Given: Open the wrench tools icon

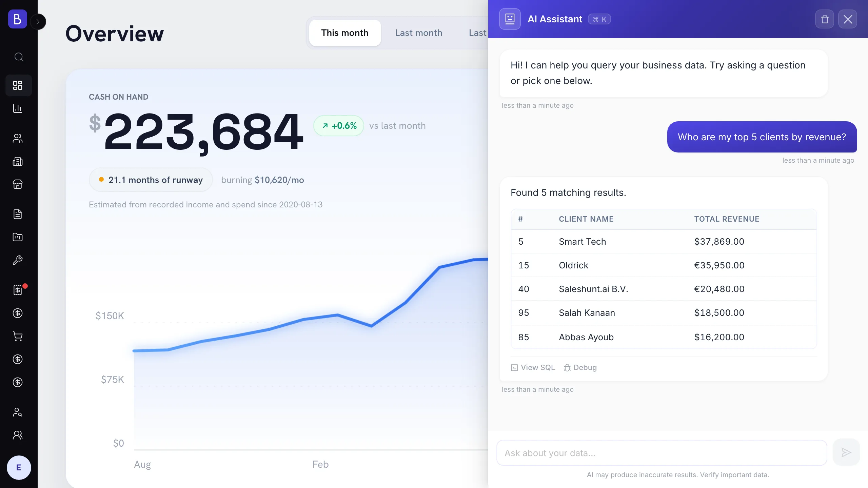Looking at the screenshot, I should click(18, 260).
